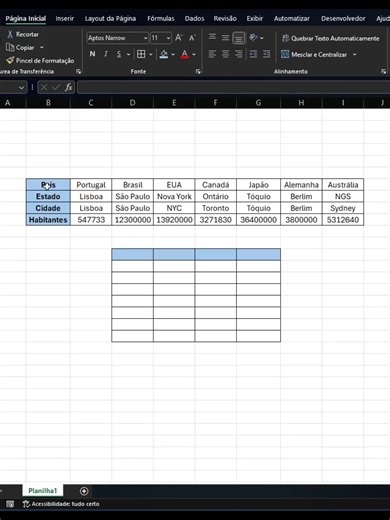Align text left
This screenshot has height=520, width=390.
tap(212, 54)
